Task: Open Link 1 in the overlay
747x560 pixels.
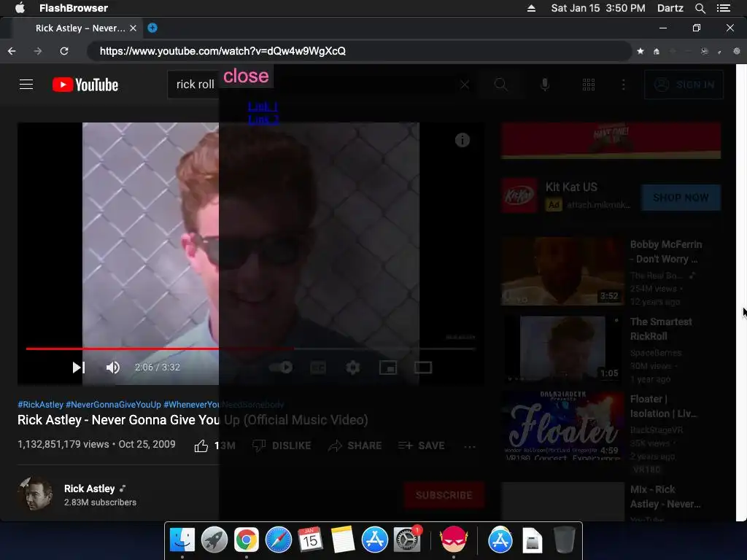Action: pyautogui.click(x=263, y=106)
